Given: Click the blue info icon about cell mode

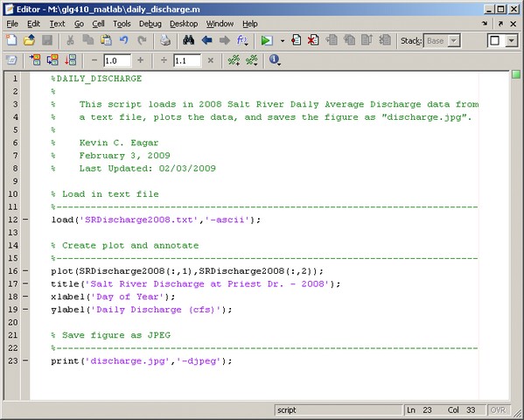Looking at the screenshot, I should [275, 59].
